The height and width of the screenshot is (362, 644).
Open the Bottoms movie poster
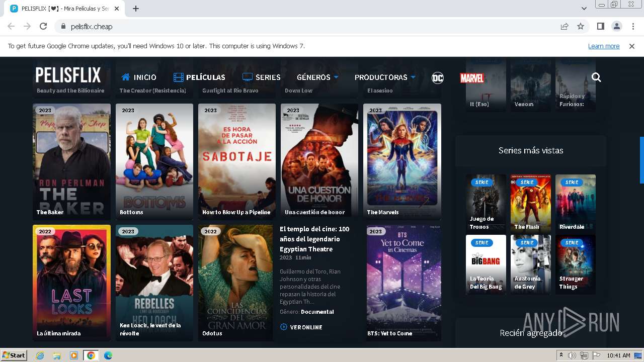point(154,162)
